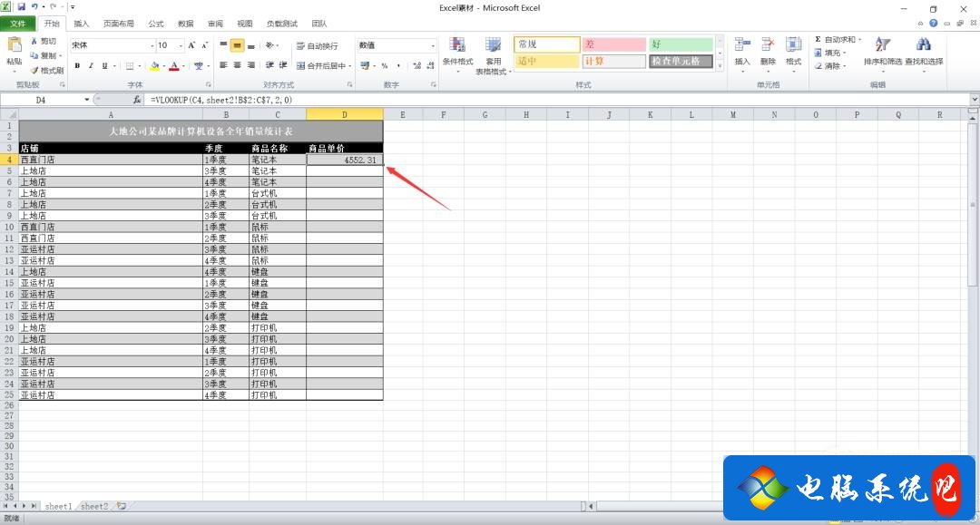Screen dimensions: 980x525
Task: Expand the formula bar
Action: (x=975, y=100)
